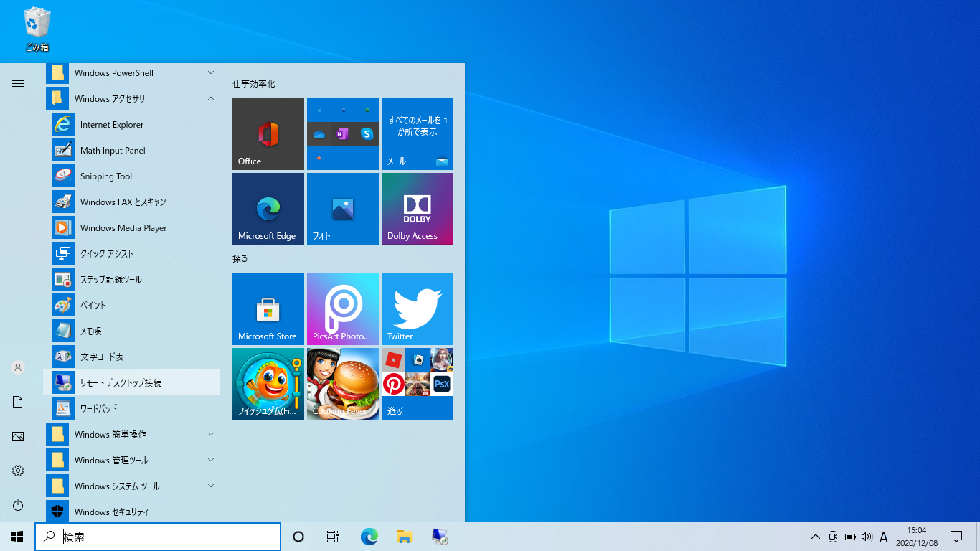Open the Power options button

click(18, 505)
